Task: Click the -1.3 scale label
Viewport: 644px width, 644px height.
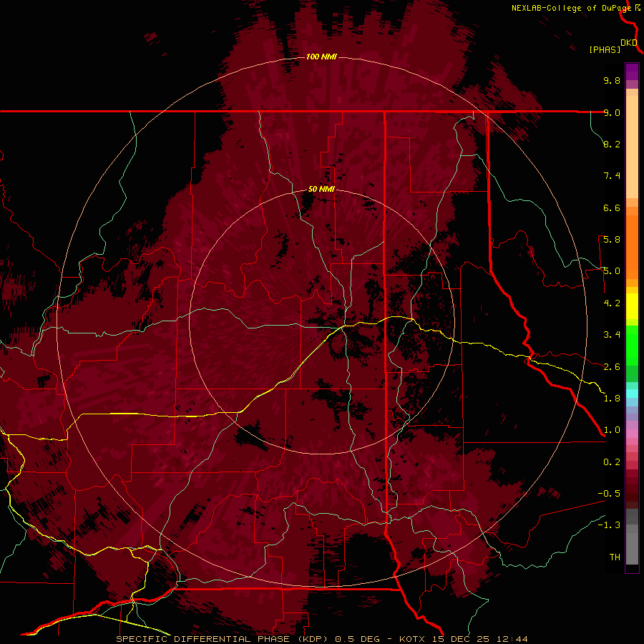Action: [609, 525]
